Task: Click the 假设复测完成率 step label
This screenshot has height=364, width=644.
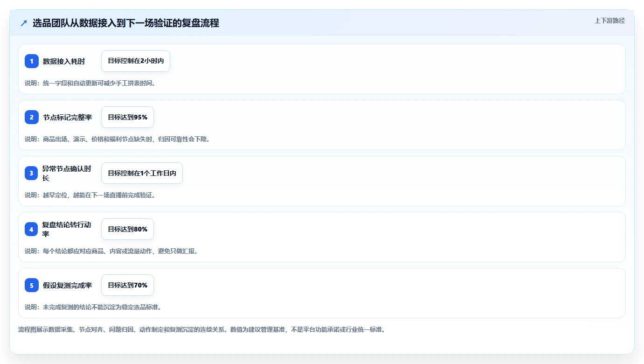Action: pyautogui.click(x=68, y=285)
